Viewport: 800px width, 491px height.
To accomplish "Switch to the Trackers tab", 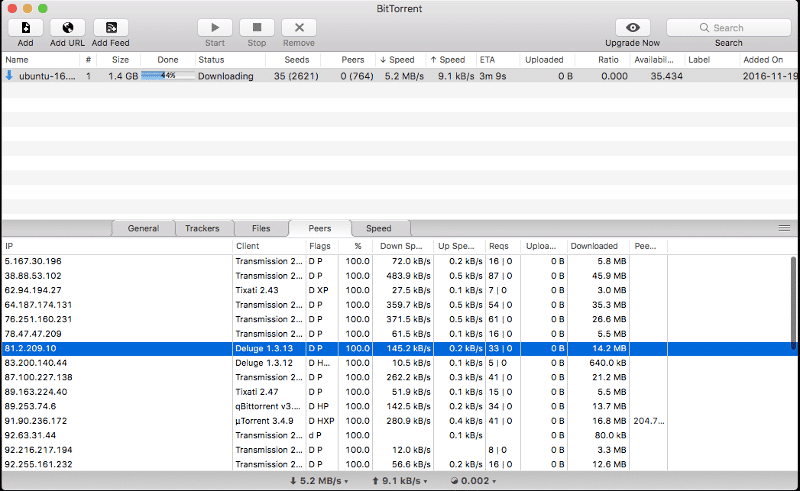I will click(202, 228).
